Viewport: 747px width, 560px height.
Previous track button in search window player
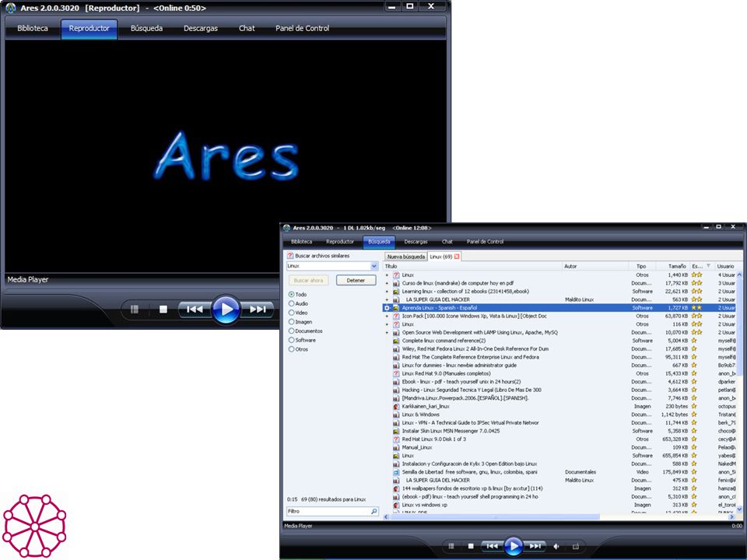pyautogui.click(x=492, y=546)
